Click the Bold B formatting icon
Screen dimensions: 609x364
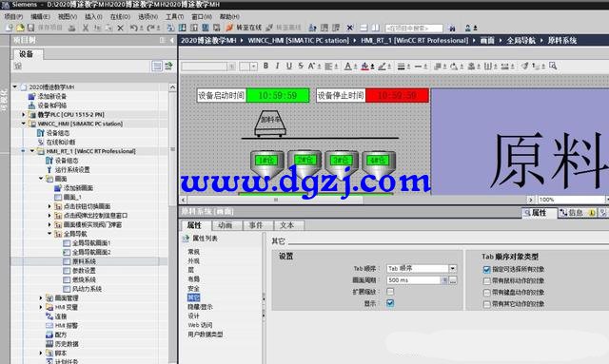coord(265,66)
